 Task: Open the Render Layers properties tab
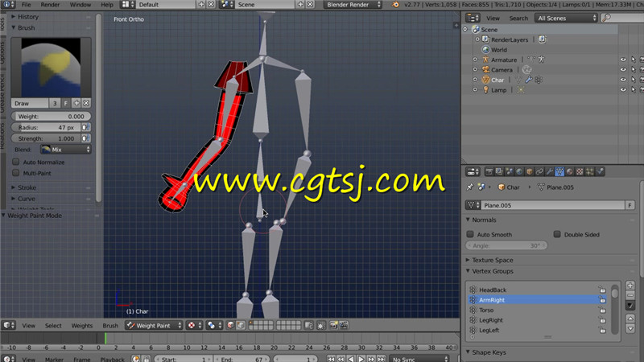[x=499, y=171]
